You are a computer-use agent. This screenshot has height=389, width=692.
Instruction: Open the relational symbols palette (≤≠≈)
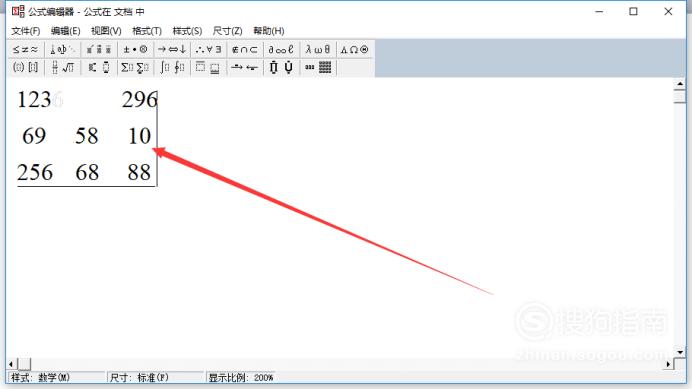[26, 49]
